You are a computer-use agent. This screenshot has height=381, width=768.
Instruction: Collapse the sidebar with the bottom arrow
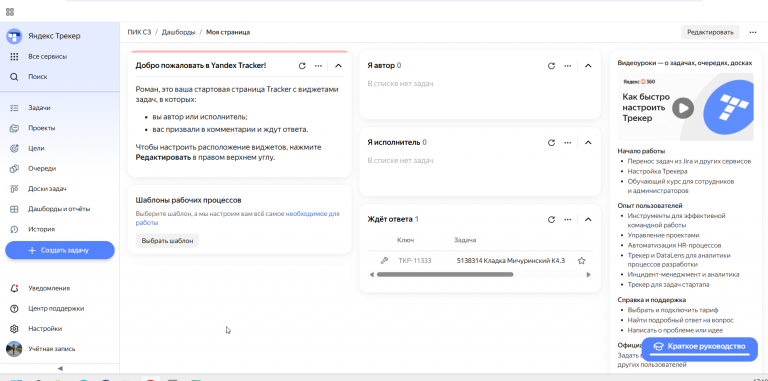60,368
